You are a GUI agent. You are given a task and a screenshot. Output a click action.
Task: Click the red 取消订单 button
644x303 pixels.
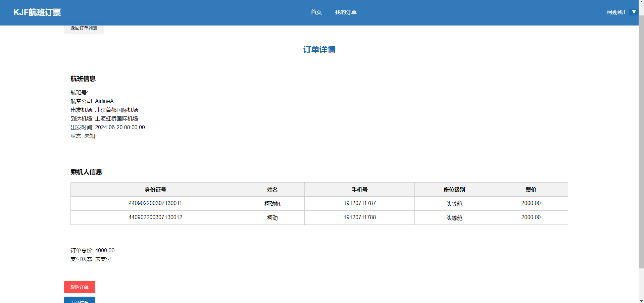80,287
